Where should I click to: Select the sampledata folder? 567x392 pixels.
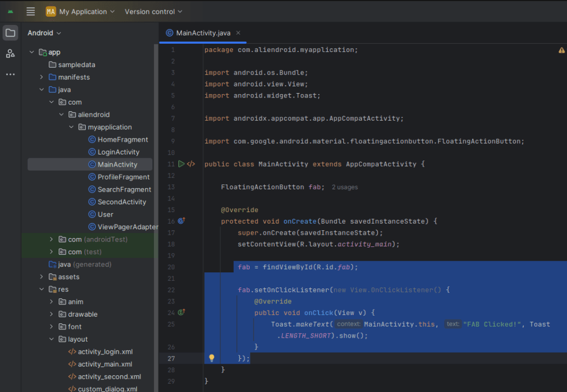(72, 65)
